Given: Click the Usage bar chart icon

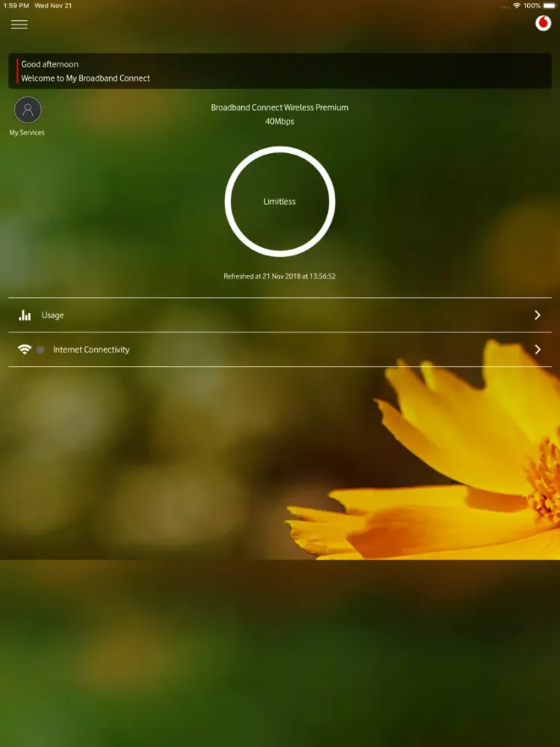Looking at the screenshot, I should pos(25,315).
